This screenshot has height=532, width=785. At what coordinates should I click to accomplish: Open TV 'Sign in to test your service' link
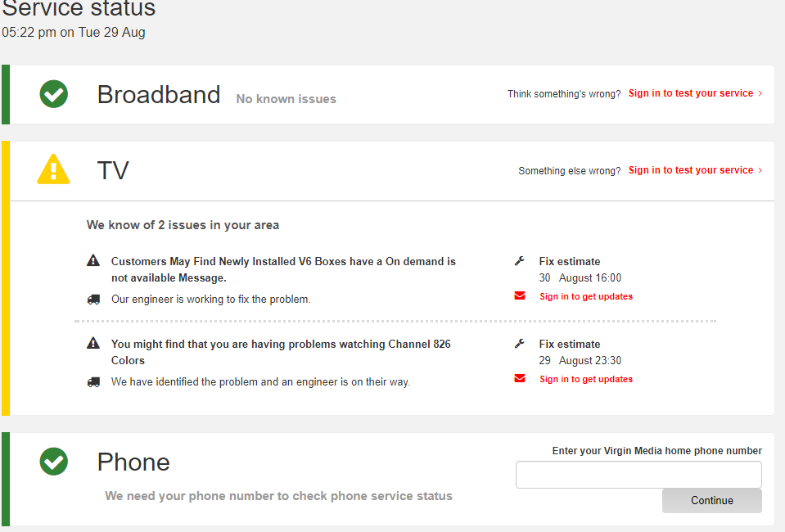coord(691,170)
